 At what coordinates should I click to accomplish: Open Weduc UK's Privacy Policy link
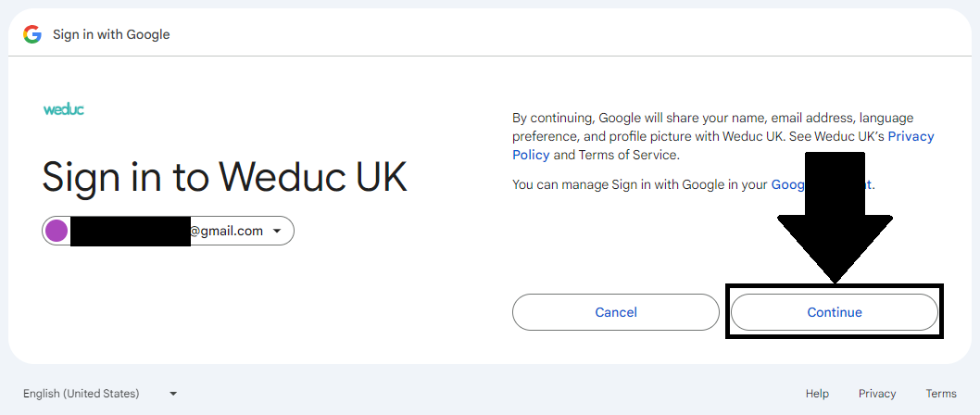(911, 136)
